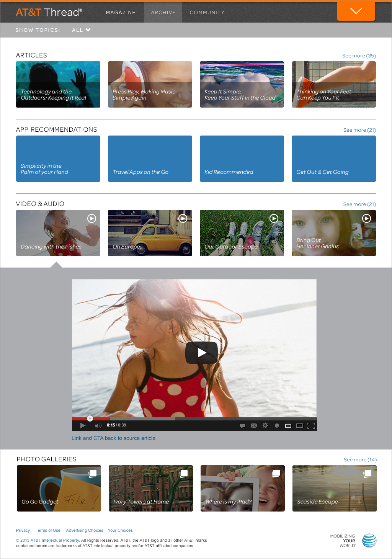Open video annotations speech bubble icon
The image size is (392, 559).
pyautogui.click(x=242, y=425)
